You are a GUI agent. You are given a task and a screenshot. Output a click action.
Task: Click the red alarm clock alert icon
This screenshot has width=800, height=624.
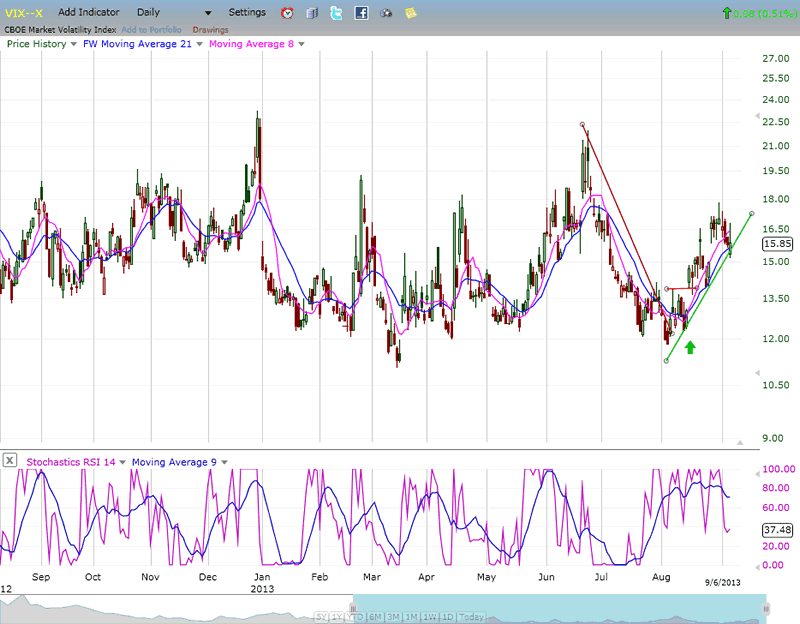pos(288,13)
